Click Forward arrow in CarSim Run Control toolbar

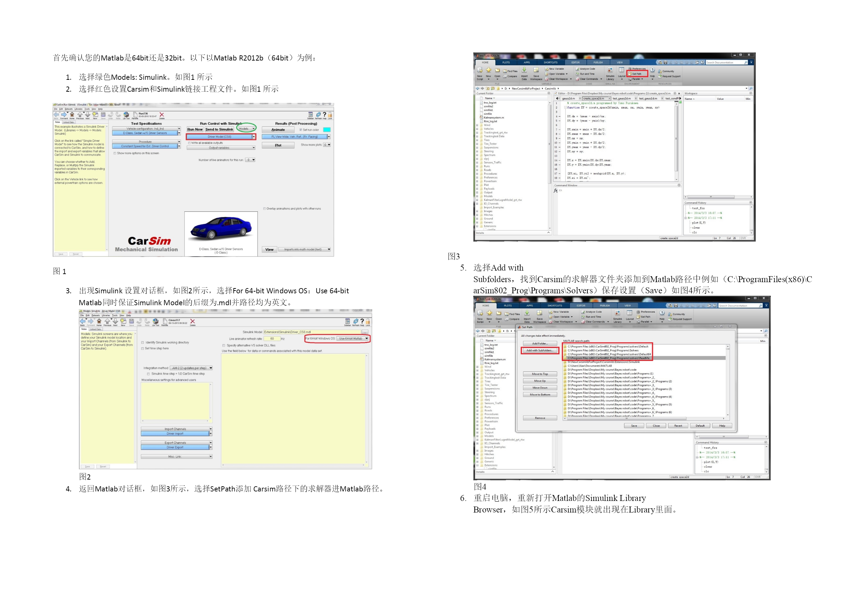(x=64, y=114)
